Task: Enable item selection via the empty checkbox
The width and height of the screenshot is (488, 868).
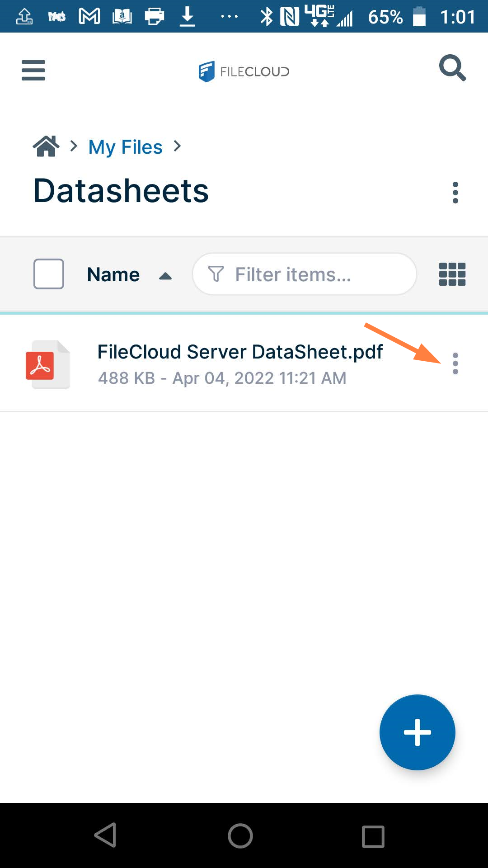Action: tap(48, 274)
